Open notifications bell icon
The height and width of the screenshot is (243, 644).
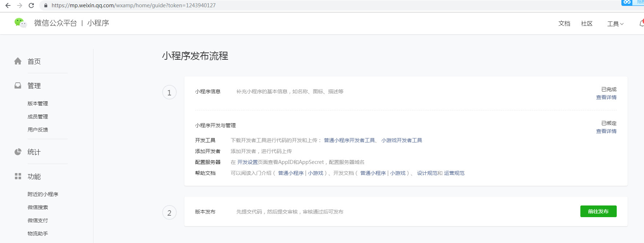[x=641, y=23]
